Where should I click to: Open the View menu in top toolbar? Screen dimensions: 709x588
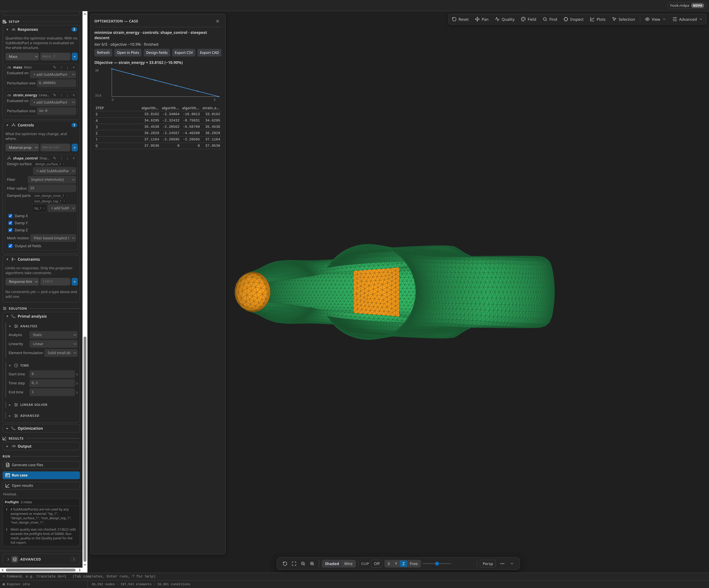pyautogui.click(x=655, y=19)
